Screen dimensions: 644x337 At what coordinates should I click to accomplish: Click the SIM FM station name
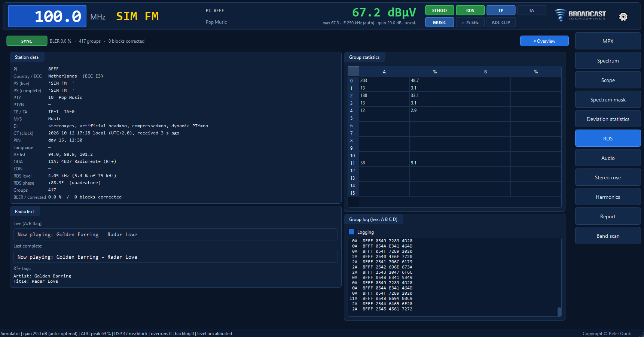coord(137,16)
